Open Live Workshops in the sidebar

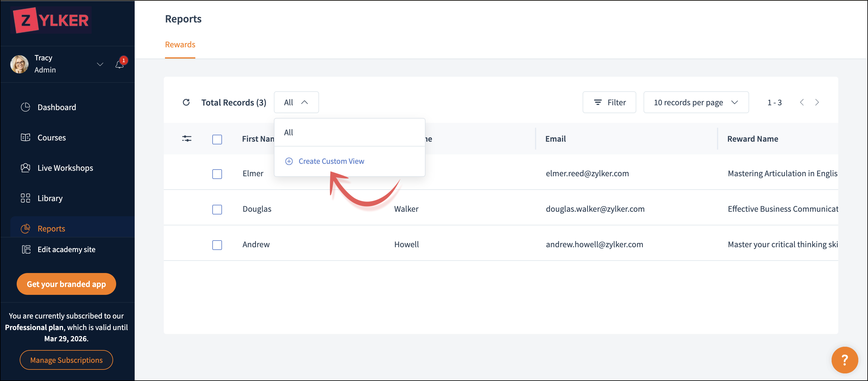pyautogui.click(x=65, y=168)
